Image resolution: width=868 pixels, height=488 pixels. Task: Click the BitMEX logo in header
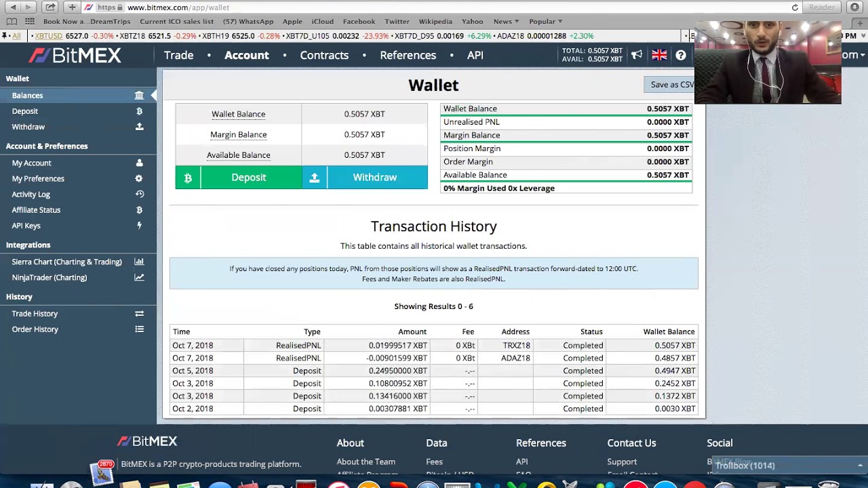click(x=75, y=56)
